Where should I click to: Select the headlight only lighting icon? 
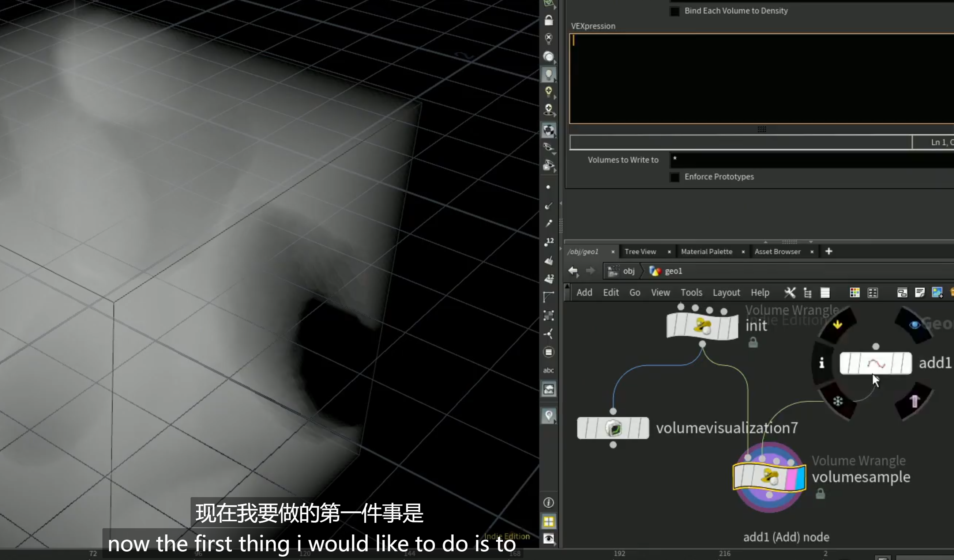point(549,56)
